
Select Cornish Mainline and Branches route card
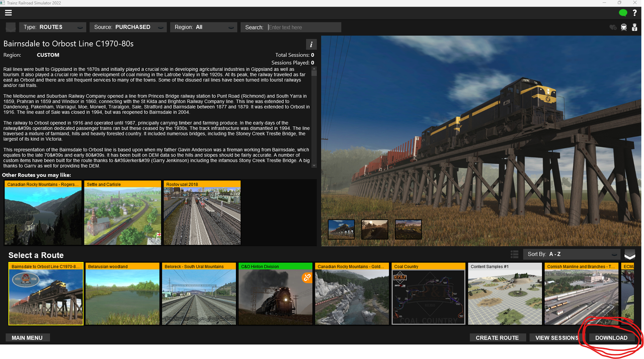click(x=582, y=294)
